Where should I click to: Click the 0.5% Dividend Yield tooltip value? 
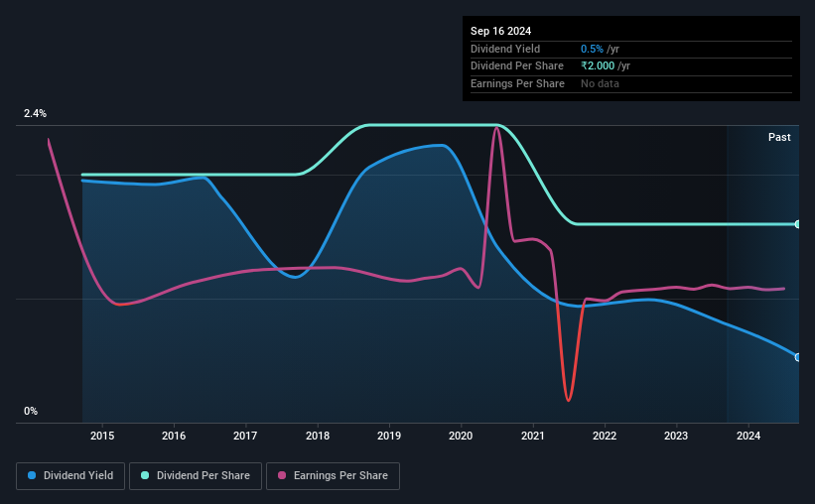[x=592, y=49]
